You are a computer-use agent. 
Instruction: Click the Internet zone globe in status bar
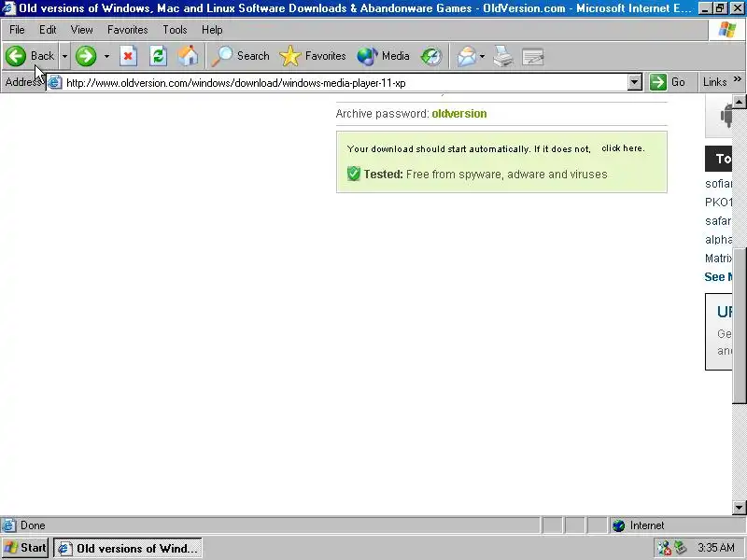coord(618,525)
